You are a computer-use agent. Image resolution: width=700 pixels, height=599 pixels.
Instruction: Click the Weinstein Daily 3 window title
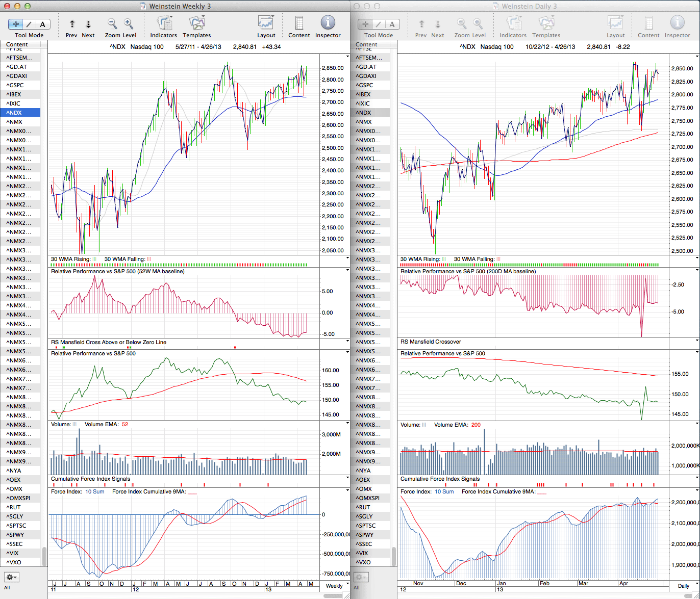[x=529, y=6]
